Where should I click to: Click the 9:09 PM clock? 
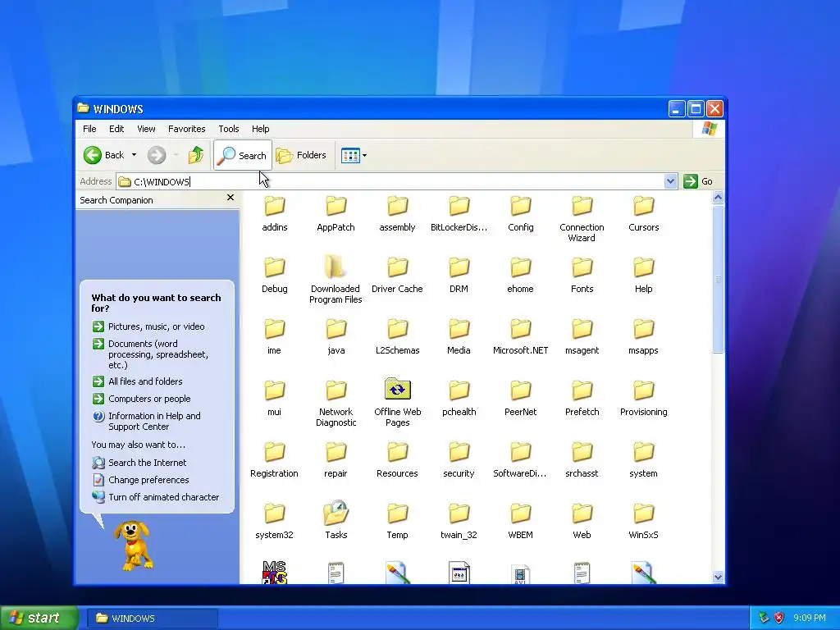click(x=810, y=618)
